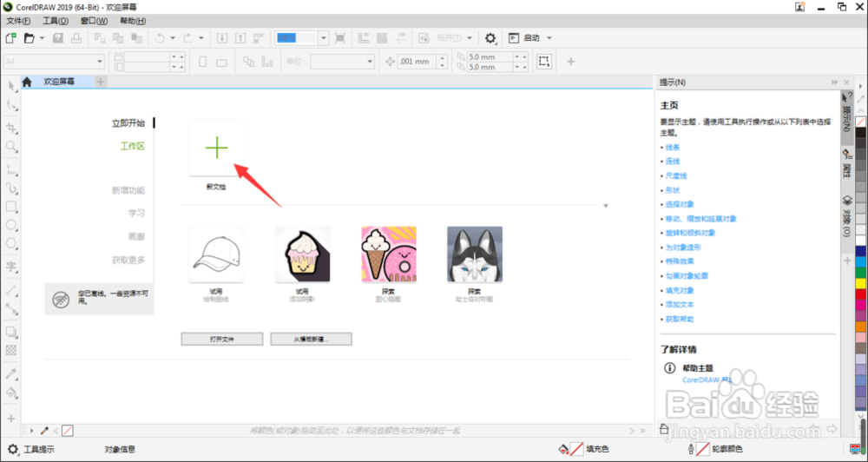Open the 线条 hint topic link
The height and width of the screenshot is (462, 868).
(x=673, y=148)
